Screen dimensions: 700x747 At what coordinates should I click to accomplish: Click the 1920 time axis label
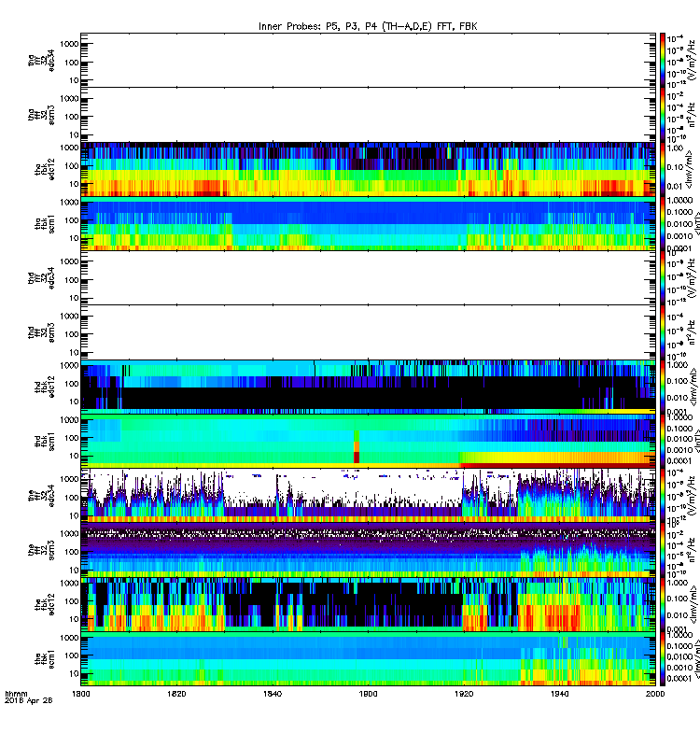coord(464,694)
